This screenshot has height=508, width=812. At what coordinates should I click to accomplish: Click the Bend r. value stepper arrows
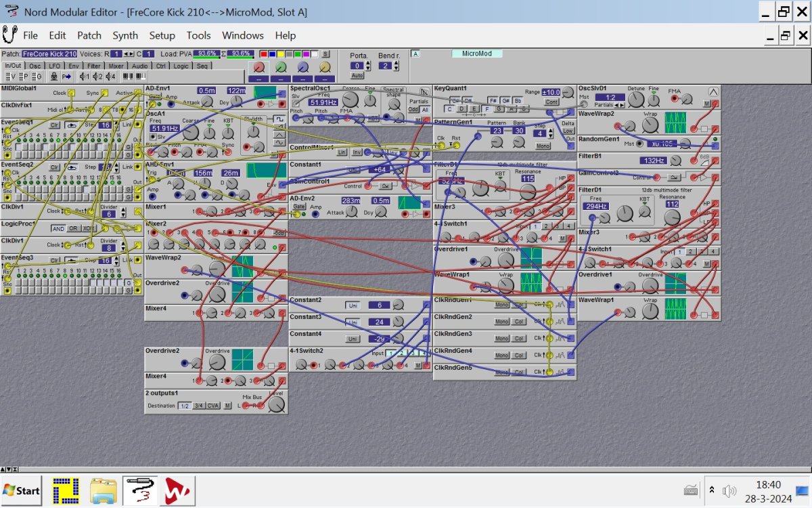396,66
